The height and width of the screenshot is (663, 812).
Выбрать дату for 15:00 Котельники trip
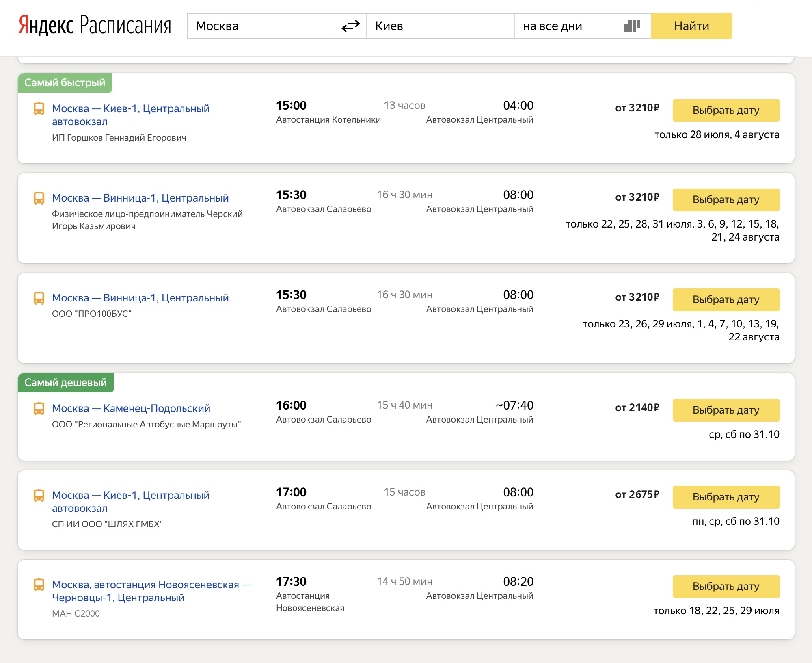[x=726, y=110]
